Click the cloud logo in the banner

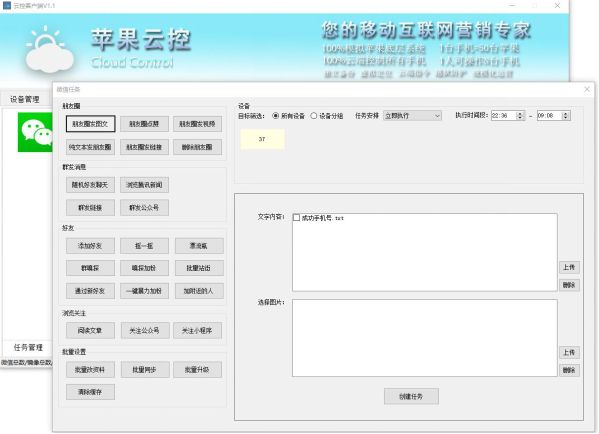point(49,49)
